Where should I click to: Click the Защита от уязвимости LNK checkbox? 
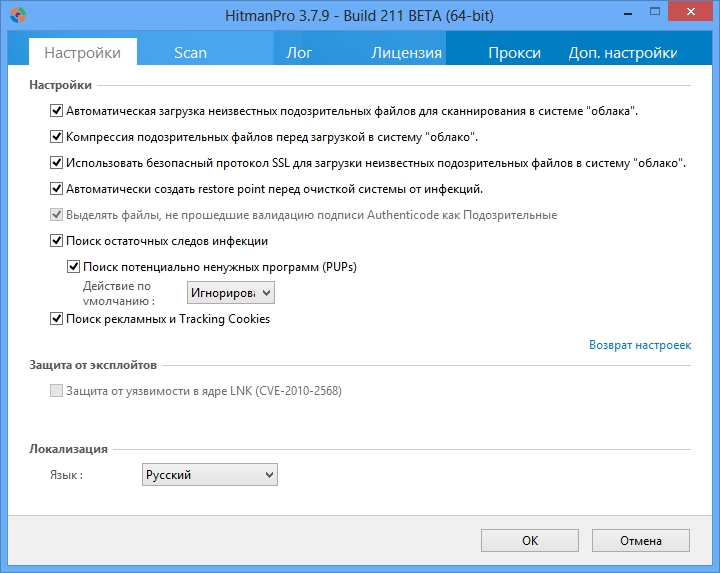56,391
